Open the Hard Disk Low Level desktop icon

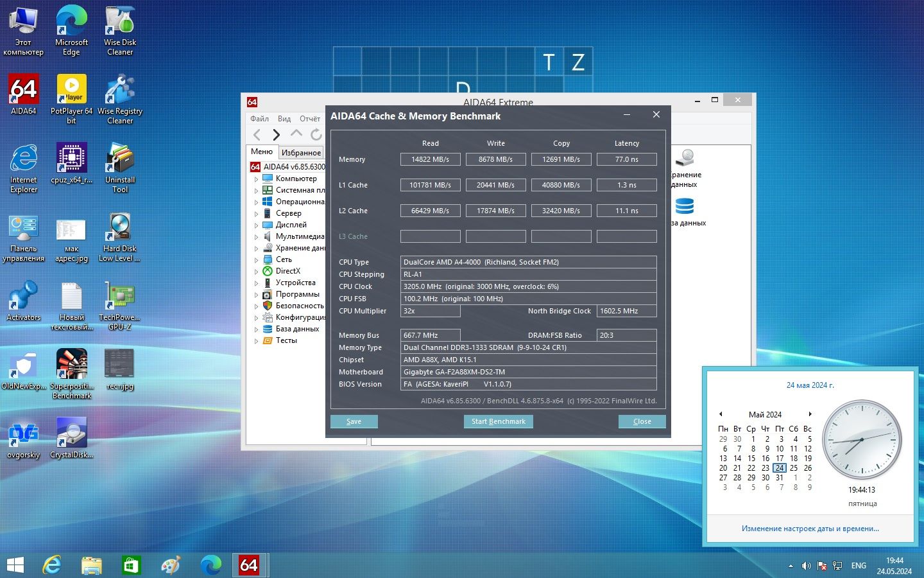119,237
